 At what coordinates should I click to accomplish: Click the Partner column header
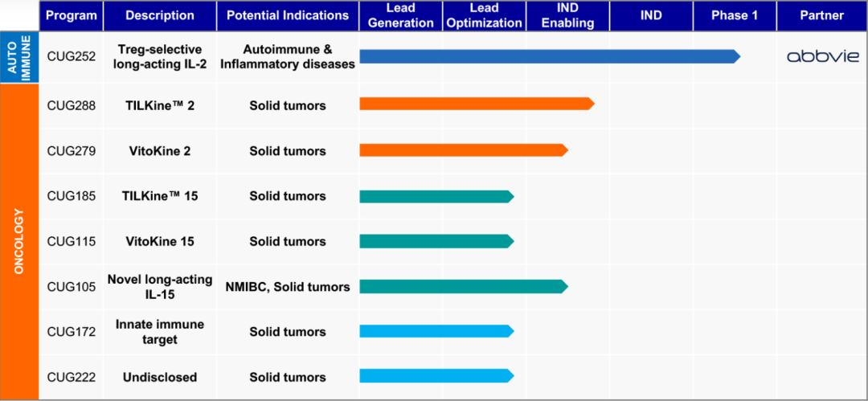[821, 15]
